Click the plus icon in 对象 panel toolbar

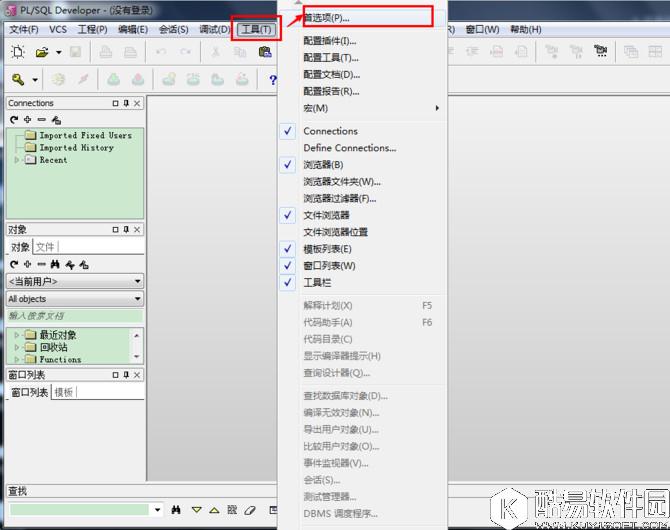[x=28, y=264]
